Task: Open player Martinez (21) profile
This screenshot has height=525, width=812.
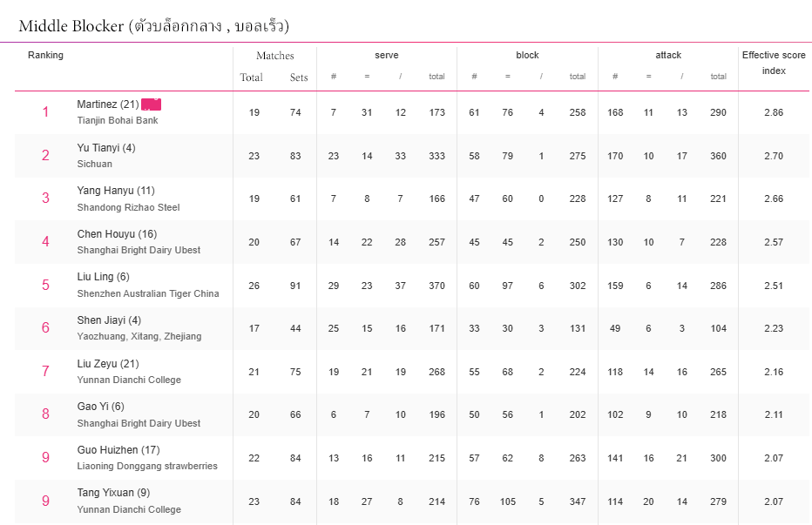Action: pos(107,104)
